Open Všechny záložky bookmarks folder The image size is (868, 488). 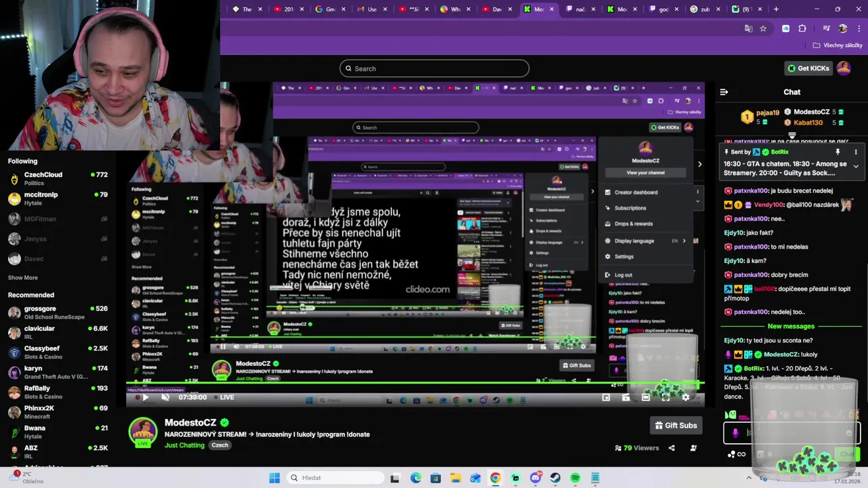tap(837, 45)
